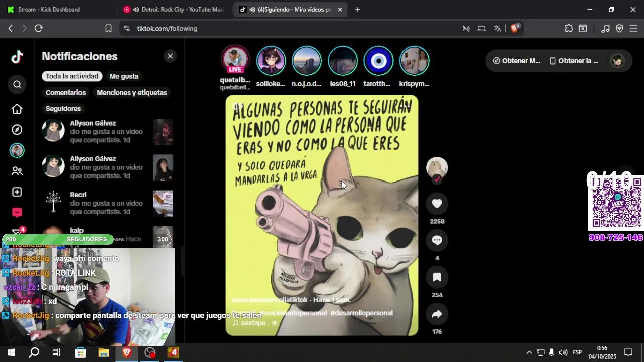Open Brave Shields lion icon
The image size is (644, 362).
click(x=514, y=28)
